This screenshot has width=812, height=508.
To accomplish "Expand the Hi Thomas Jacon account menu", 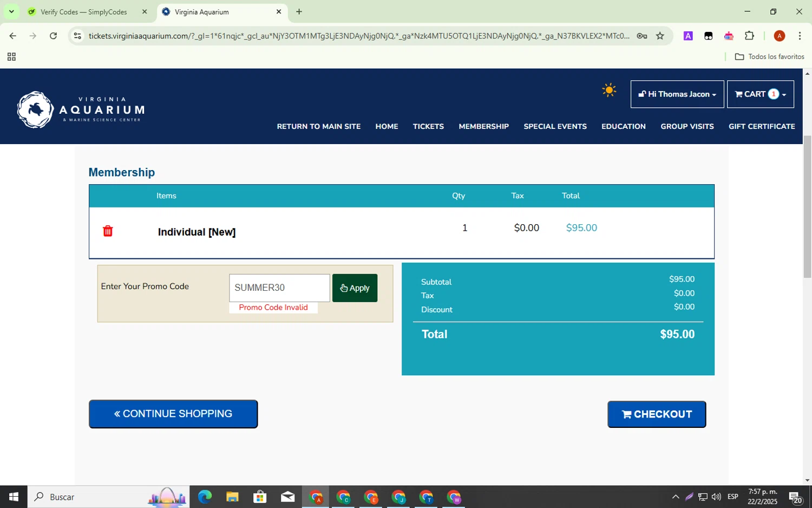I will tap(677, 94).
